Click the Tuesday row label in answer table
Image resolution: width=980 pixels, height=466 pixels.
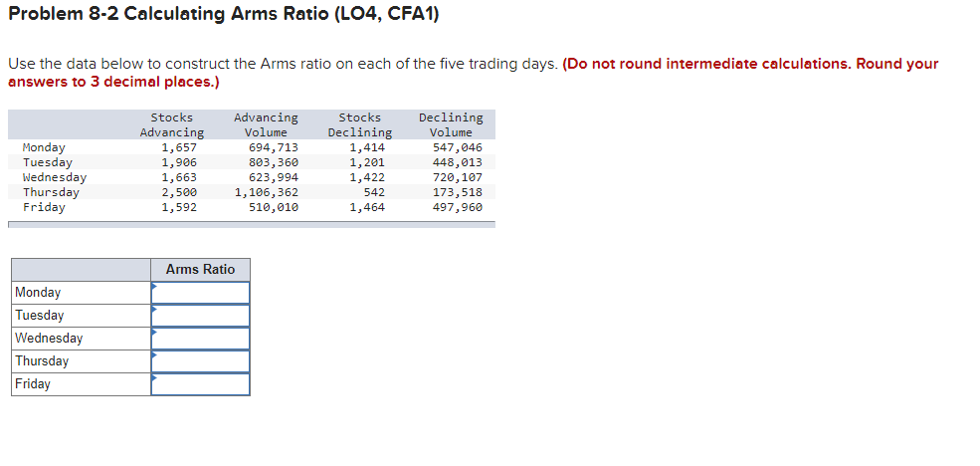[40, 316]
